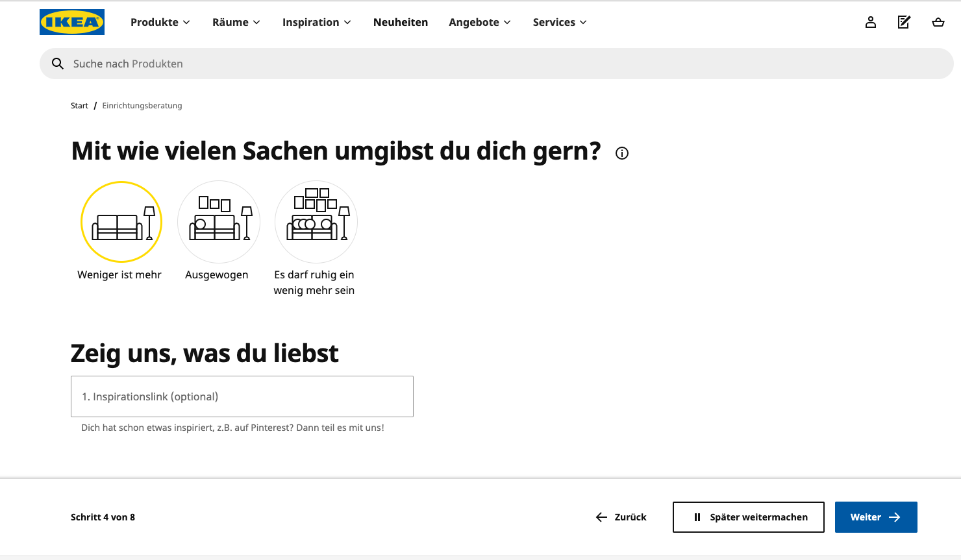Click 'Später weitermachen' to pause

pyautogui.click(x=748, y=517)
